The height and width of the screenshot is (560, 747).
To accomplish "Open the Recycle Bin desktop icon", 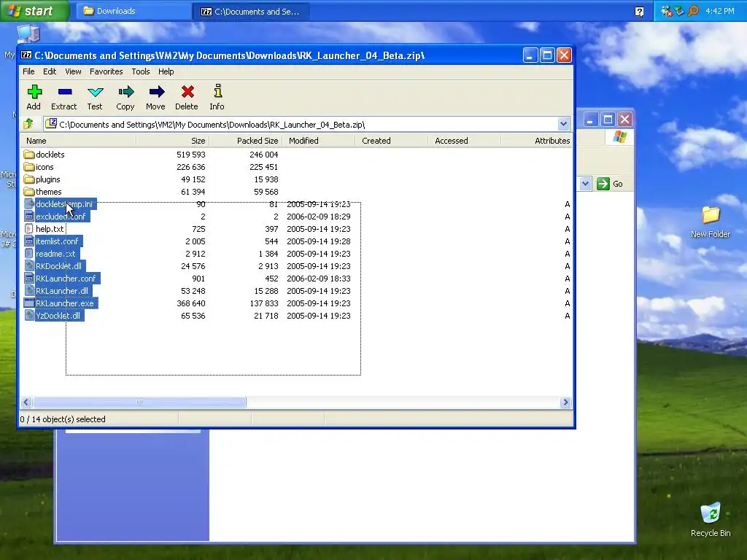I will click(x=711, y=514).
